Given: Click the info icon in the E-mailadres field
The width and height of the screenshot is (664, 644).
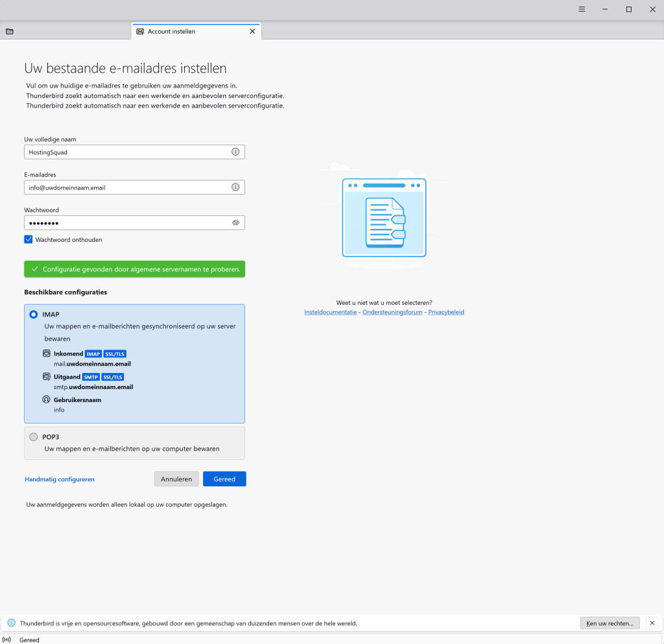Looking at the screenshot, I should point(235,187).
